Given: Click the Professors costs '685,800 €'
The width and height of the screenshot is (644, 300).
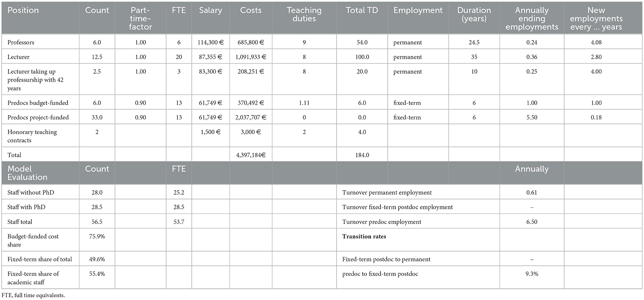Looking at the screenshot, I should 251,42.
